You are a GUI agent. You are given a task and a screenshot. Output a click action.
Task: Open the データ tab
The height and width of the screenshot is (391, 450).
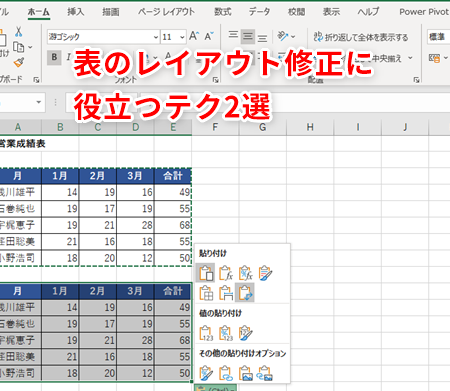coord(259,12)
